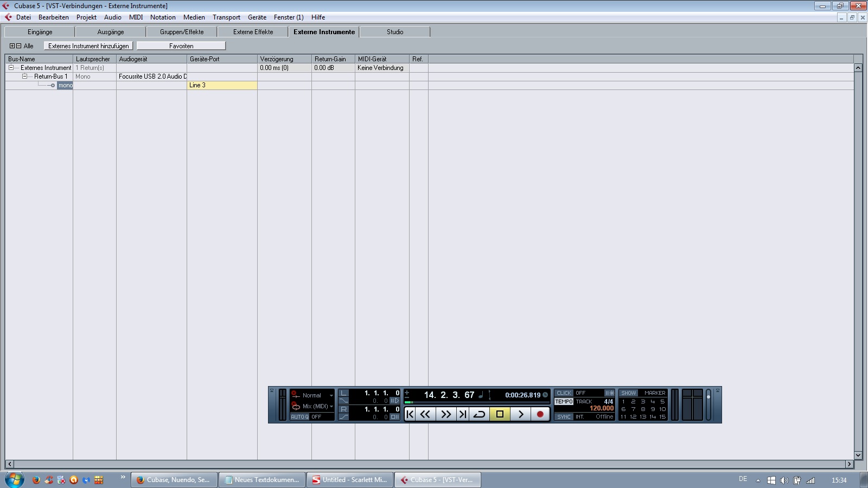Jump to marker 1 in transport panel
Image resolution: width=868 pixels, height=488 pixels.
(623, 402)
